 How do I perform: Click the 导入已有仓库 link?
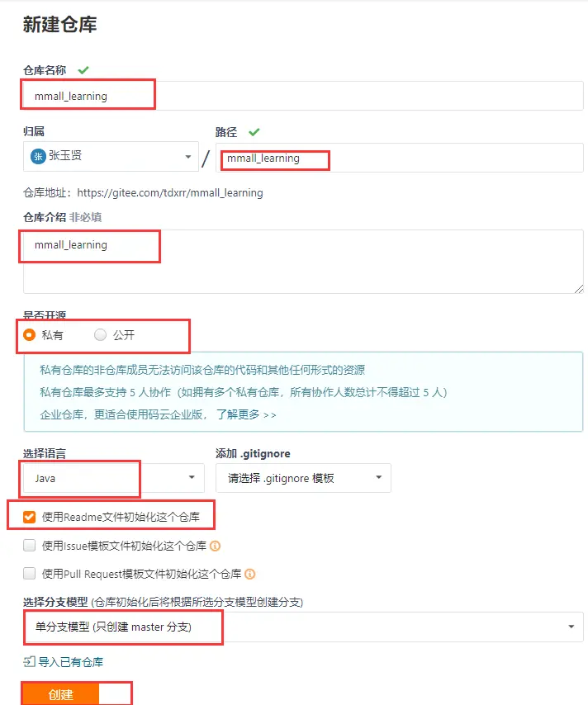[71, 662]
